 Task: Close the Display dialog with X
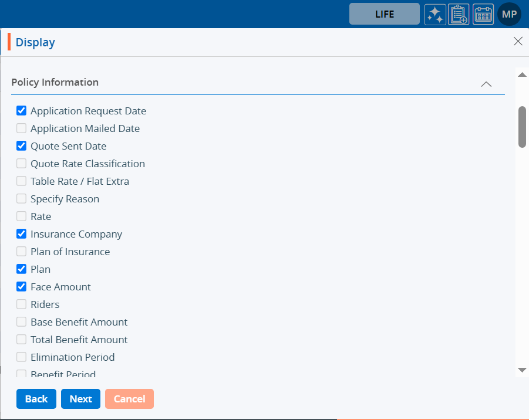coord(518,41)
